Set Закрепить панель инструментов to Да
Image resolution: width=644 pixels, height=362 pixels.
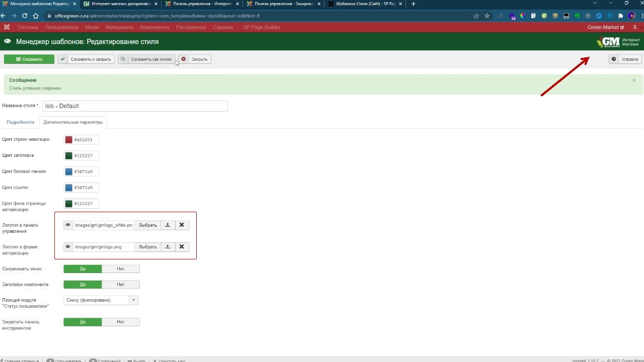pyautogui.click(x=83, y=322)
